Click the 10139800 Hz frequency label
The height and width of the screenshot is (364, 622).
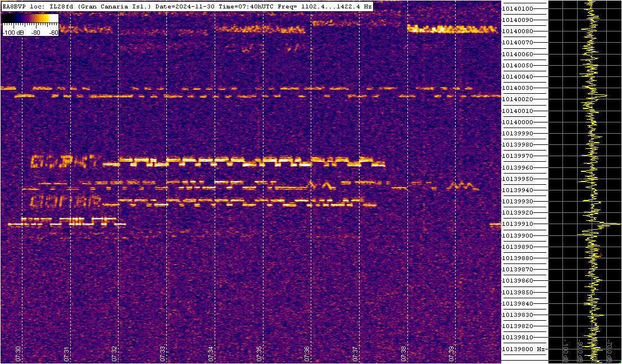[523, 349]
